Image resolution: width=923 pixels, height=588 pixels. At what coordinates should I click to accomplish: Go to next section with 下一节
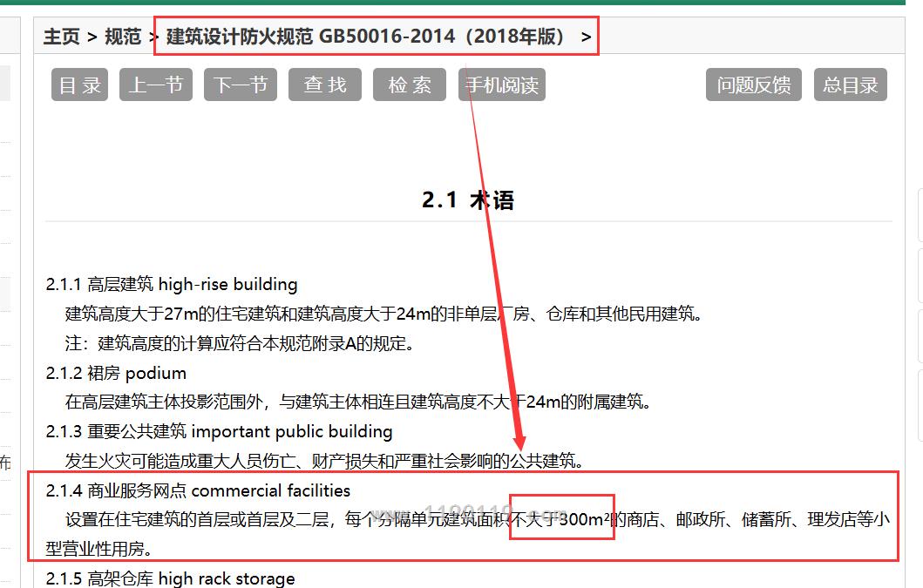(241, 84)
